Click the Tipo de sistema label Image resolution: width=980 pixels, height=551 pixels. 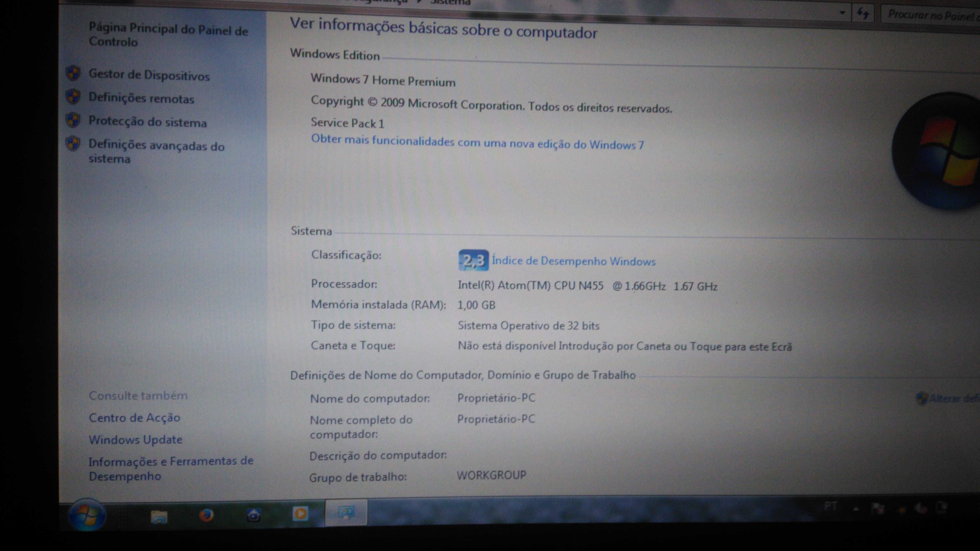point(353,325)
